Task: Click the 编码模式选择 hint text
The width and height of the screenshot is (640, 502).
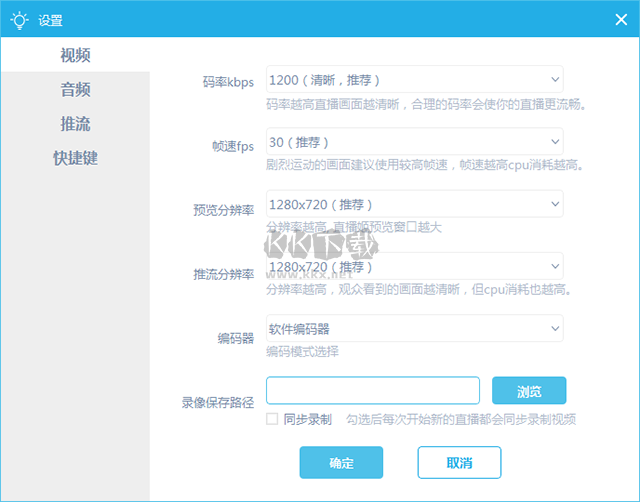Action: (302, 351)
